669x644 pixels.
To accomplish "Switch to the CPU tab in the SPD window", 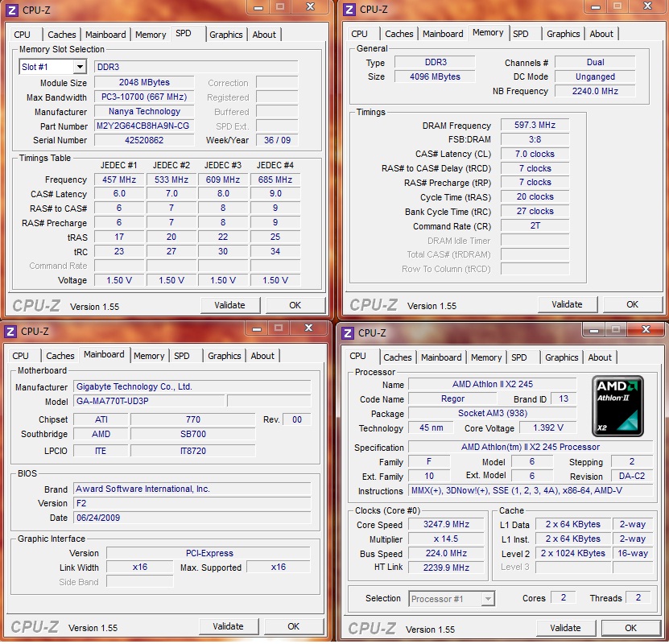I will click(x=23, y=35).
